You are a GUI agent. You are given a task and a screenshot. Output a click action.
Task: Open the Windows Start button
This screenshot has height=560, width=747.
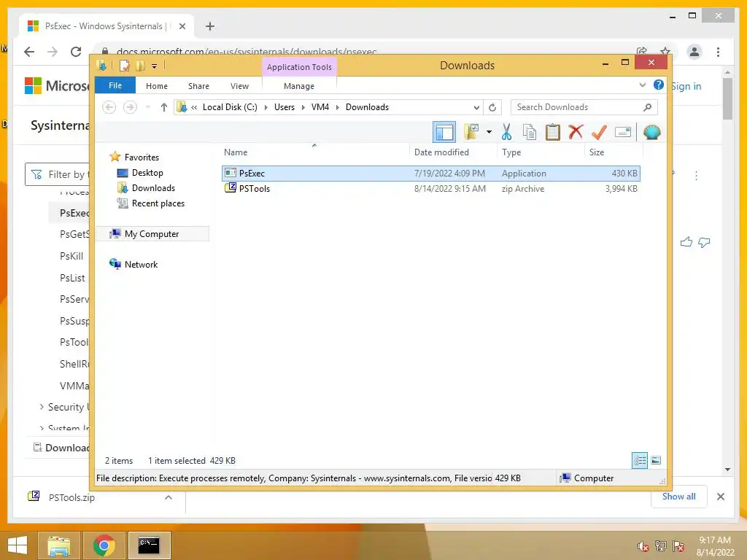(x=18, y=545)
